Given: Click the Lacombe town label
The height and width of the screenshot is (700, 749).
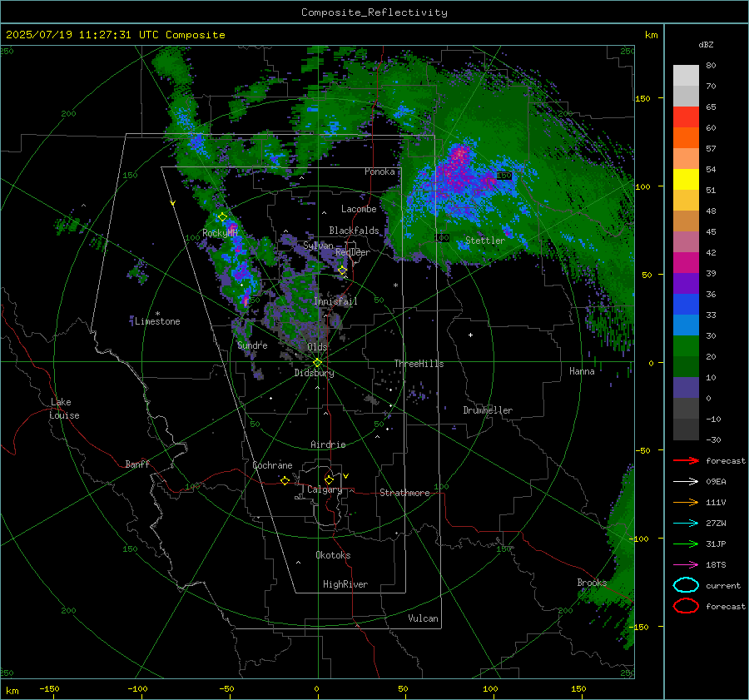Looking at the screenshot, I should click(x=359, y=209).
